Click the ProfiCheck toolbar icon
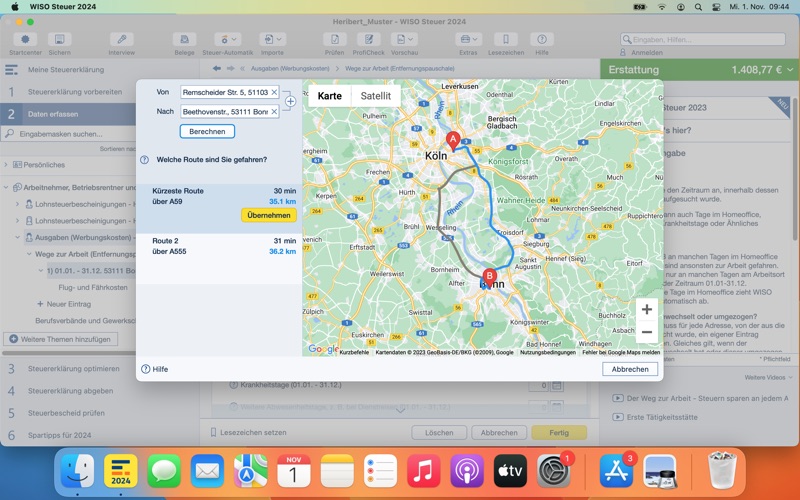This screenshot has width=800, height=500. tap(368, 39)
